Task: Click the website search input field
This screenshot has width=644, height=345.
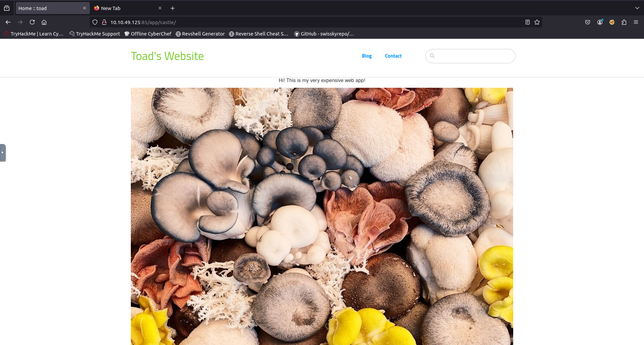Action: pyautogui.click(x=470, y=56)
